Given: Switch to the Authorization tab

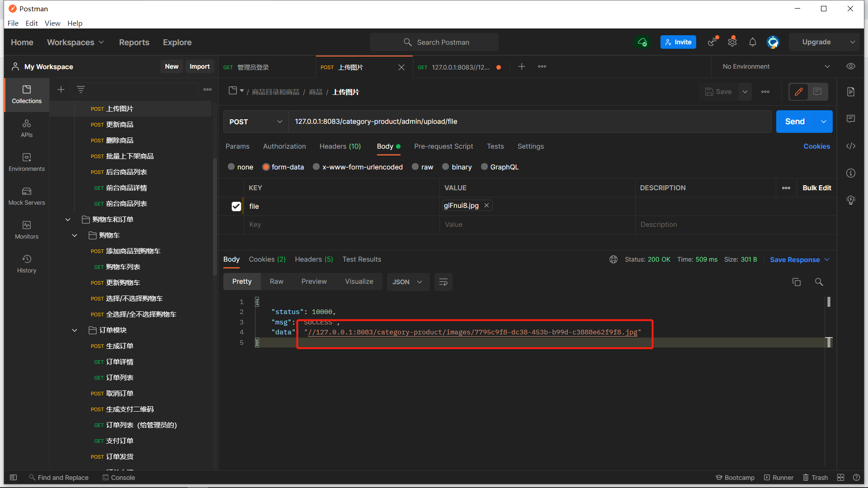Looking at the screenshot, I should click(284, 146).
